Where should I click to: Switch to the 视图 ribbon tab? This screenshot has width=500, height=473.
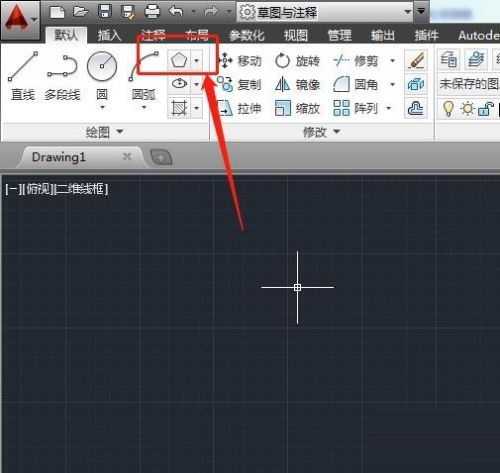[x=295, y=35]
